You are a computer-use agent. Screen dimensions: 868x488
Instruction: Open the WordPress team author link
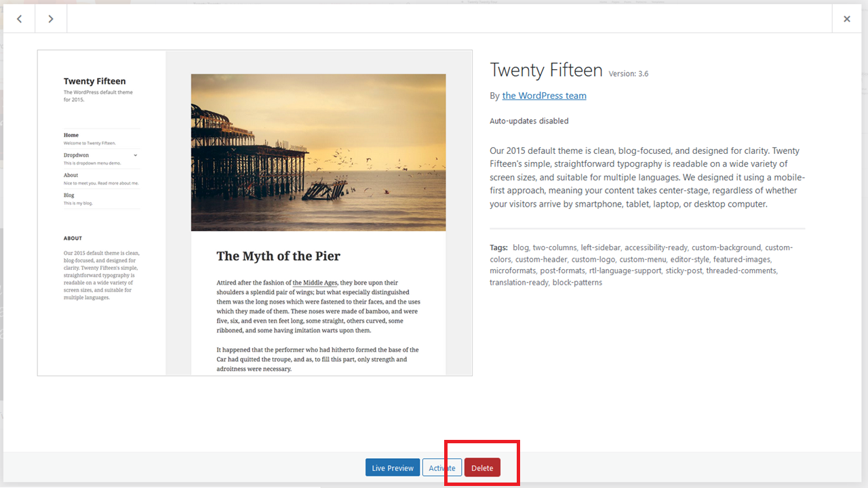[544, 96]
